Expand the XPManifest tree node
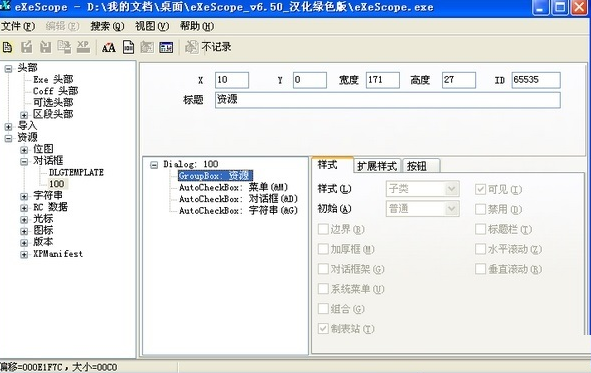The height and width of the screenshot is (373, 591). point(24,255)
